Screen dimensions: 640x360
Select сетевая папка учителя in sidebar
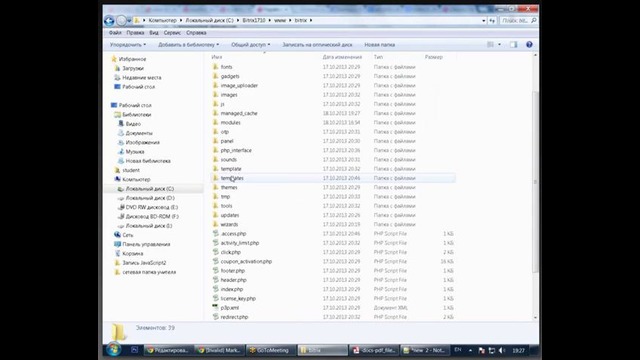tap(149, 272)
